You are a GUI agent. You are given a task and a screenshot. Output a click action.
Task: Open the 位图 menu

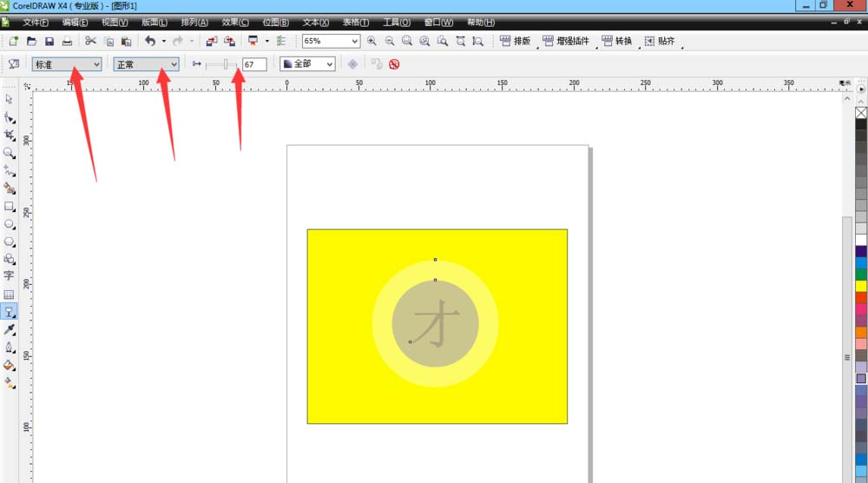(276, 23)
